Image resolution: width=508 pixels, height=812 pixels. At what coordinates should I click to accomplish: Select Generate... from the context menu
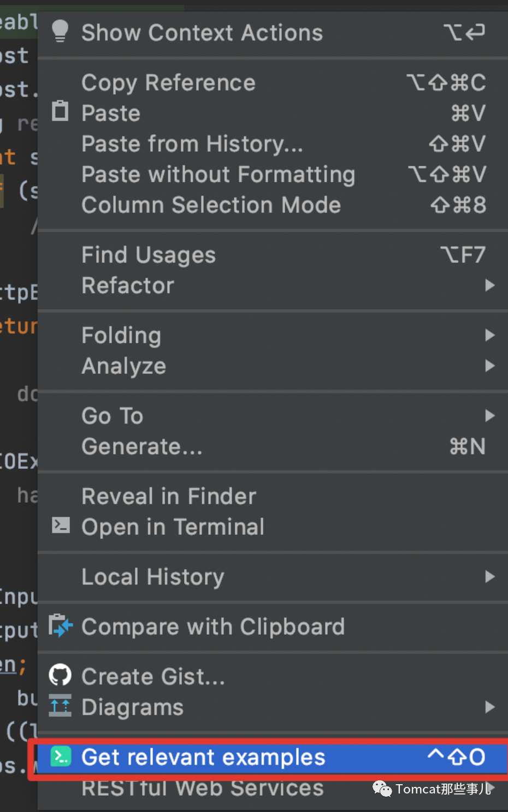141,446
